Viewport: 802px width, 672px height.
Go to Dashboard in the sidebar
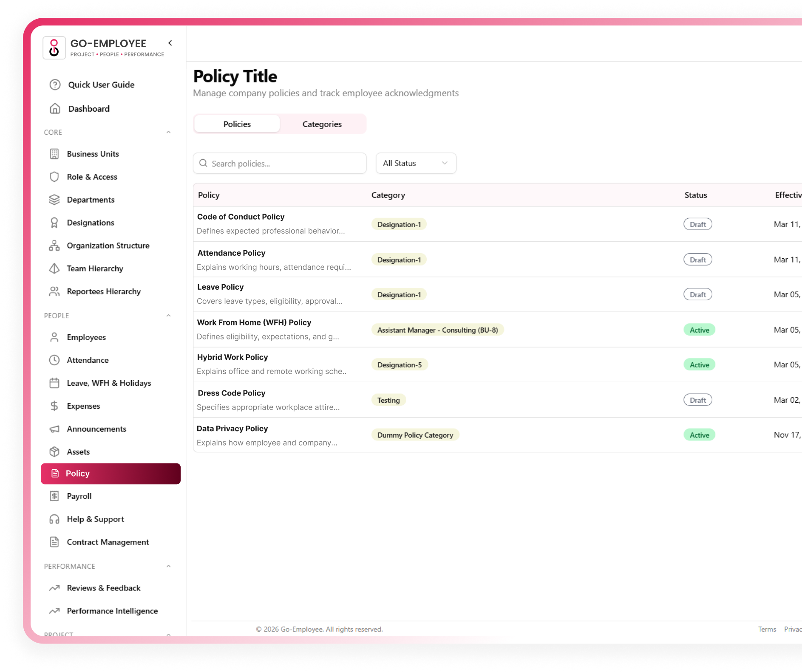89,109
